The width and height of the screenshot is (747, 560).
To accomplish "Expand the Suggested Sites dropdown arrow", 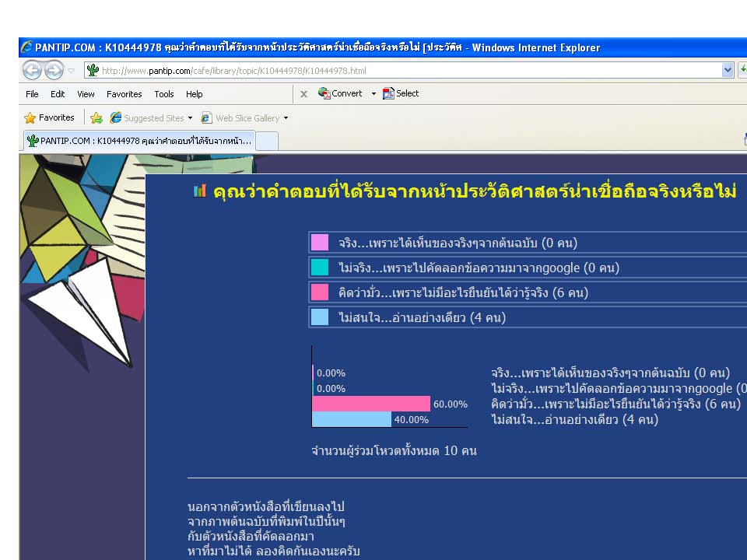I will [190, 117].
